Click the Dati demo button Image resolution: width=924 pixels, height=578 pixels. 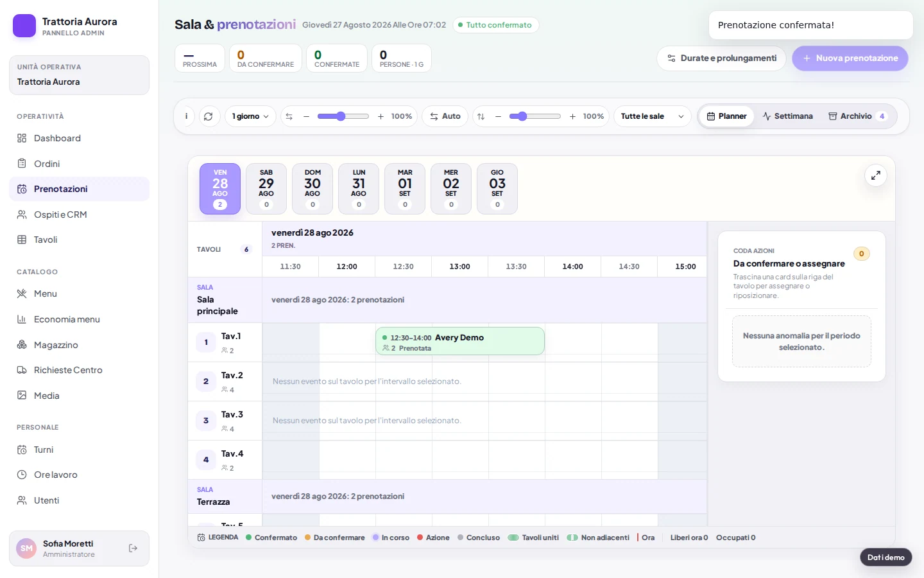(886, 557)
